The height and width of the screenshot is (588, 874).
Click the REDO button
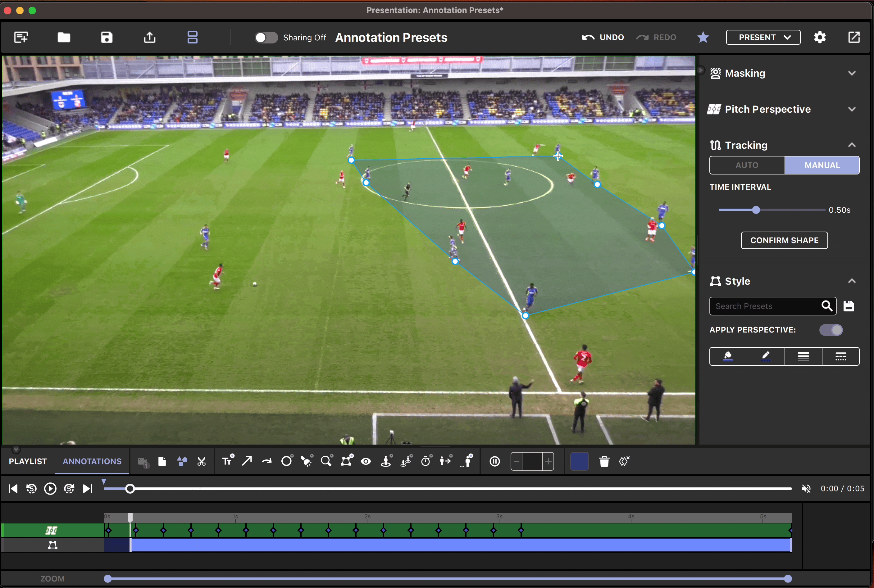point(657,37)
